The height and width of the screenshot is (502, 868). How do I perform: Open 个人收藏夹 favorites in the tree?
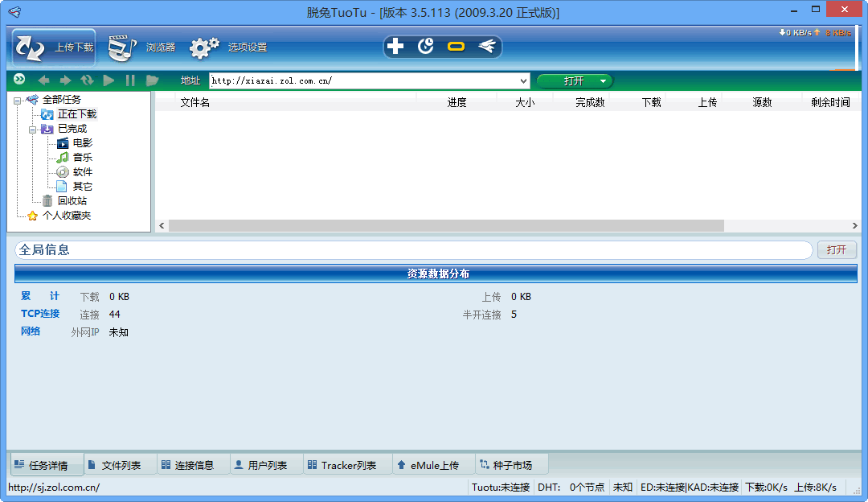(67, 215)
